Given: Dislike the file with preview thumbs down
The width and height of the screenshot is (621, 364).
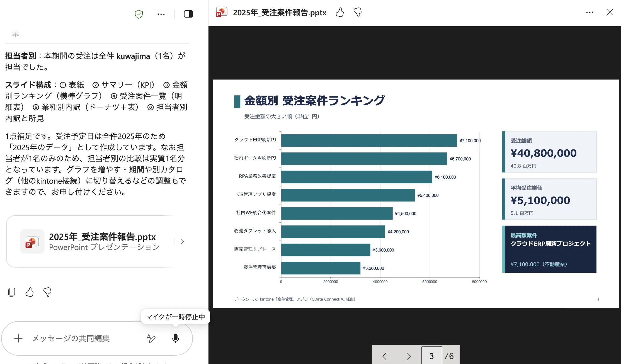Looking at the screenshot, I should tap(357, 12).
